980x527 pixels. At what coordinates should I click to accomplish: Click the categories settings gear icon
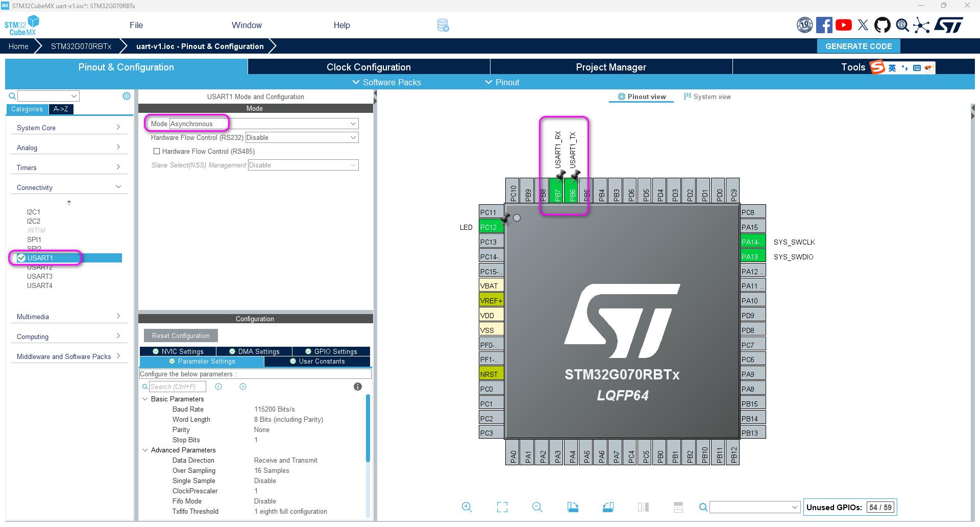tap(127, 96)
